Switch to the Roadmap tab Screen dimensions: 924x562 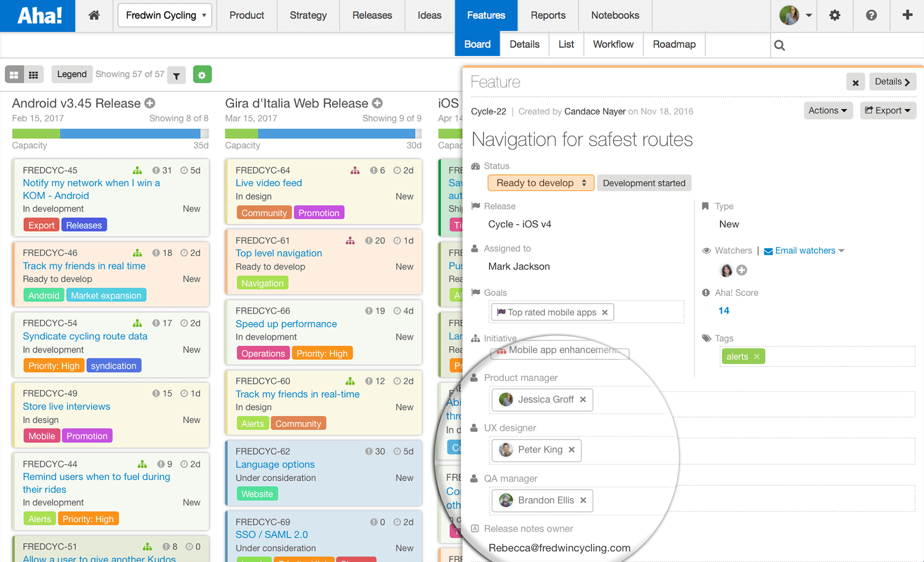[674, 44]
